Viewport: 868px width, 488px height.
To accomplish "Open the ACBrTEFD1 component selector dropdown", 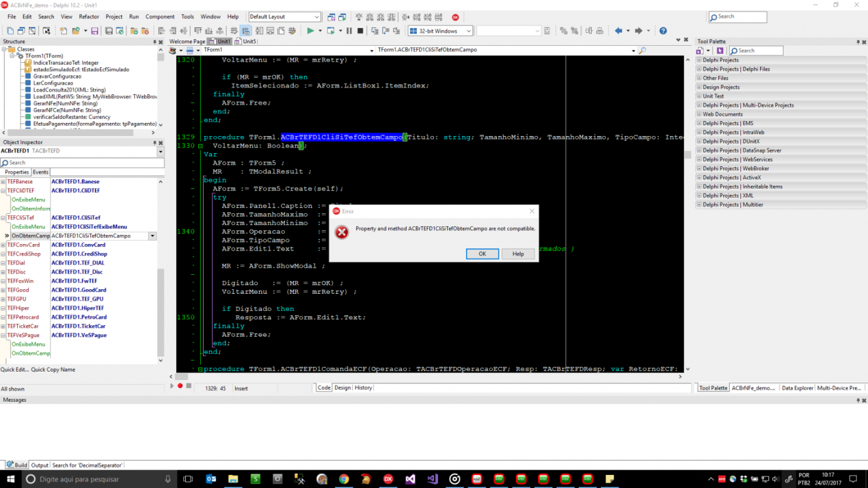I will click(x=161, y=151).
